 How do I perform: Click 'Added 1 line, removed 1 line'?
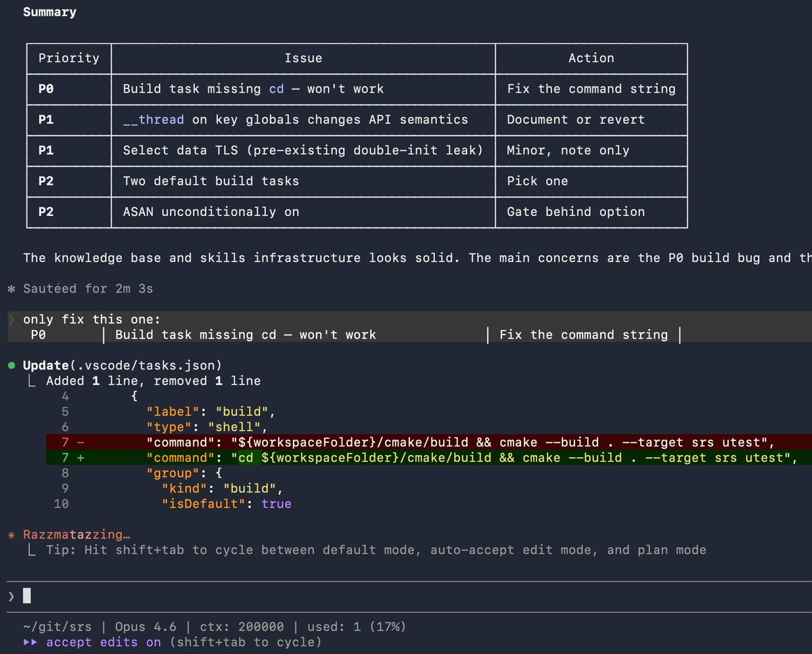point(153,380)
